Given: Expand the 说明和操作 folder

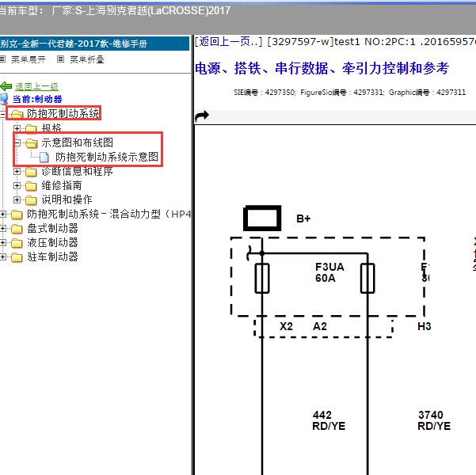Looking at the screenshot, I should tap(17, 199).
